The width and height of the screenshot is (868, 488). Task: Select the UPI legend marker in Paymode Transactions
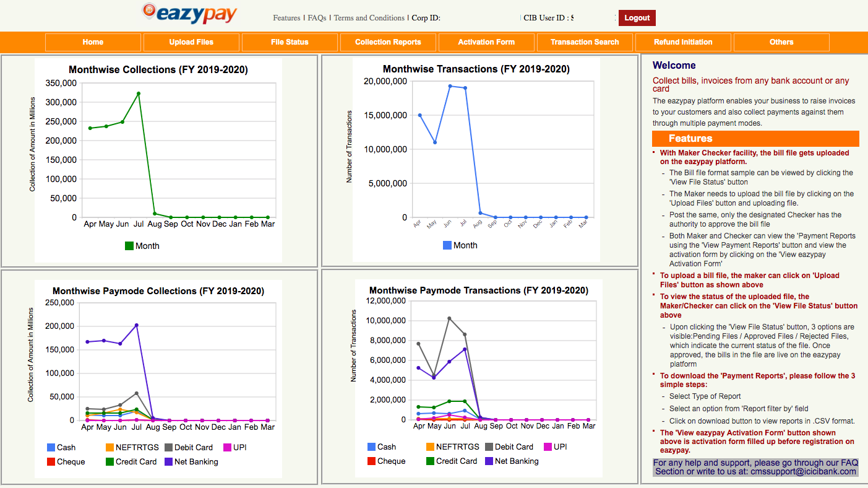(x=549, y=447)
